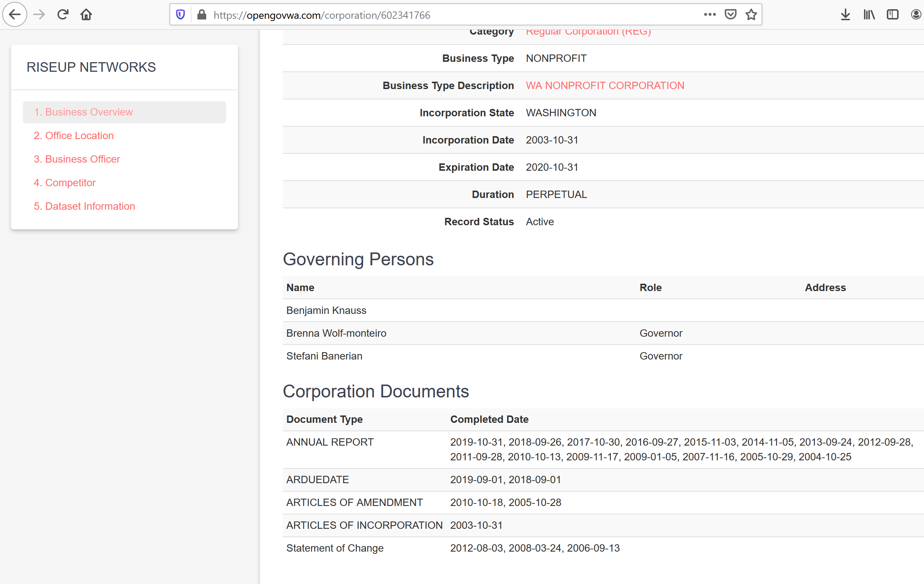Click the ANNUAL REPORT document row

click(x=603, y=449)
